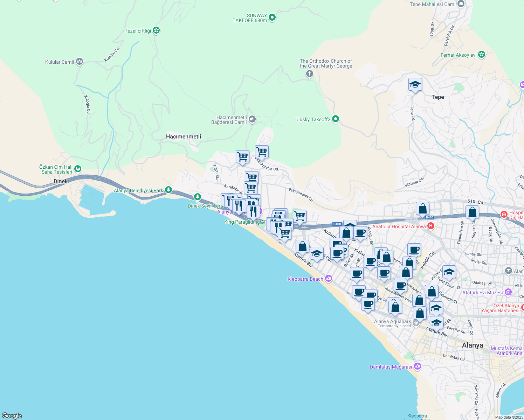The width and height of the screenshot is (524, 420).
Task: Click the shopping bag marker below 610. Cd.
Action: point(472,212)
